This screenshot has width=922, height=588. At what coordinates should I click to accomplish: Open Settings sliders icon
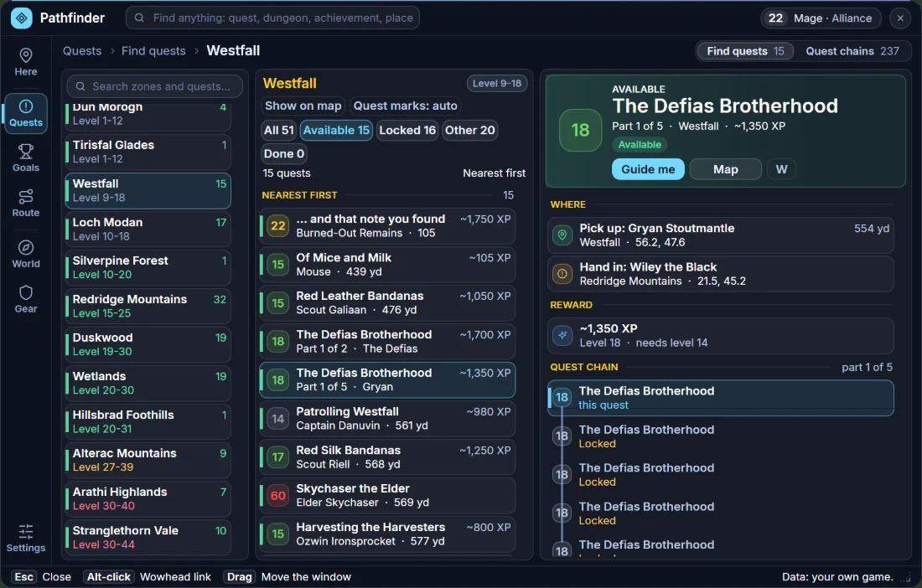tap(26, 538)
